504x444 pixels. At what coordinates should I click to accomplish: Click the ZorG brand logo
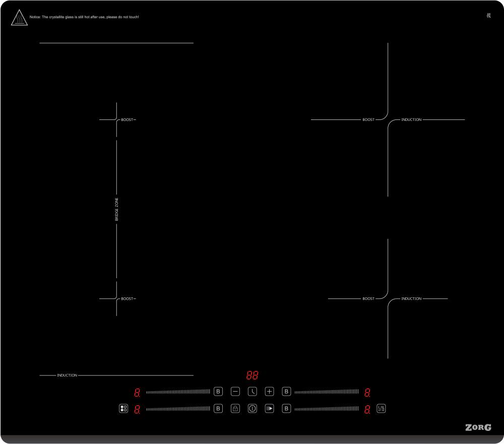tap(478, 428)
